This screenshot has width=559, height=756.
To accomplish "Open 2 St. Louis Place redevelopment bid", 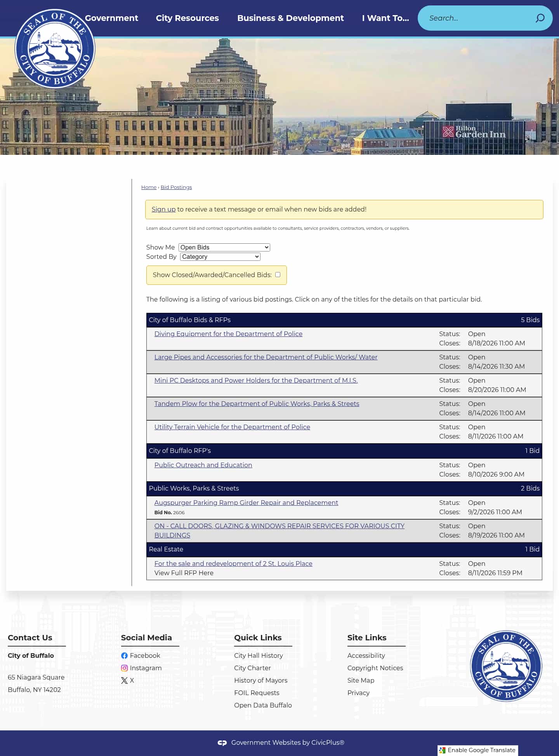I will [233, 564].
